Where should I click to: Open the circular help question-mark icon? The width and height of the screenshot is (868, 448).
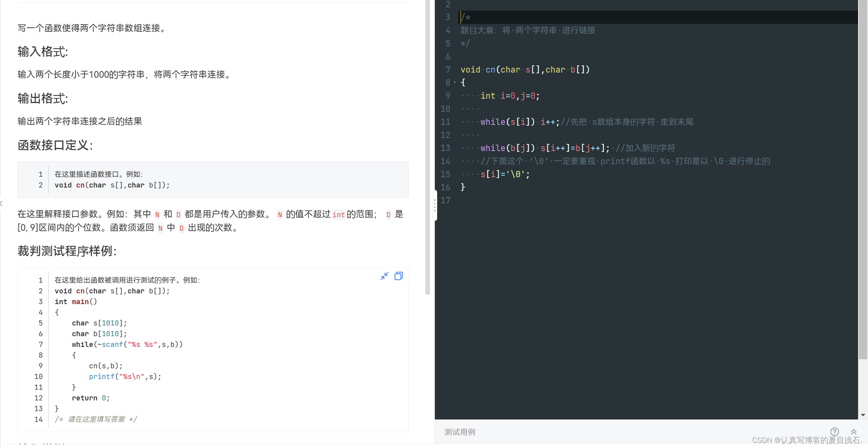point(835,432)
